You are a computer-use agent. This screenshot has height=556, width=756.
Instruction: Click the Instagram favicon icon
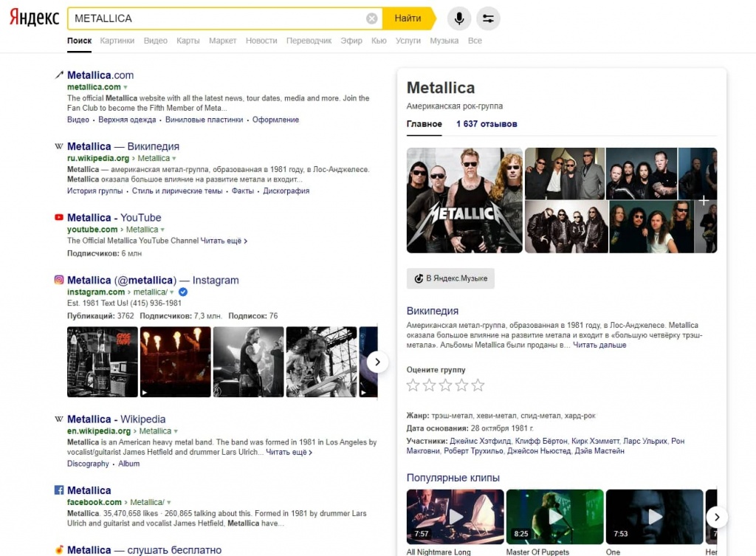tap(59, 280)
